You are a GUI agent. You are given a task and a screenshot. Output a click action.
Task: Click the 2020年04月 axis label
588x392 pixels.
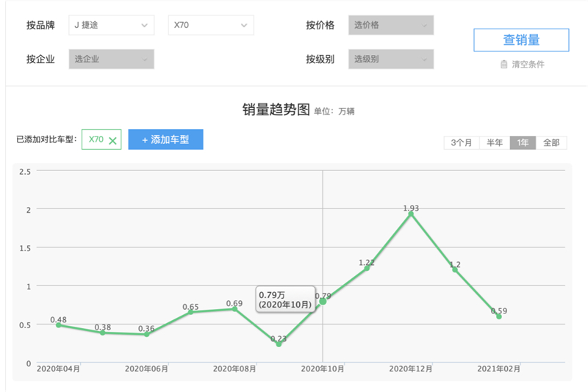(58, 369)
